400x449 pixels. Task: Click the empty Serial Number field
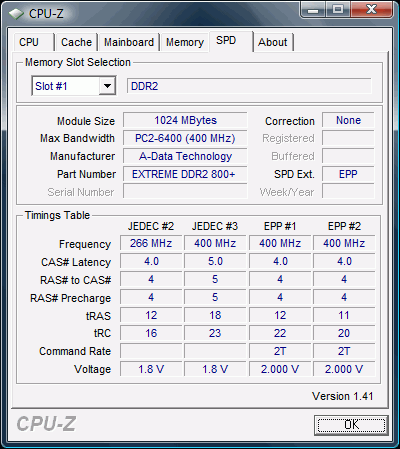coord(185,192)
